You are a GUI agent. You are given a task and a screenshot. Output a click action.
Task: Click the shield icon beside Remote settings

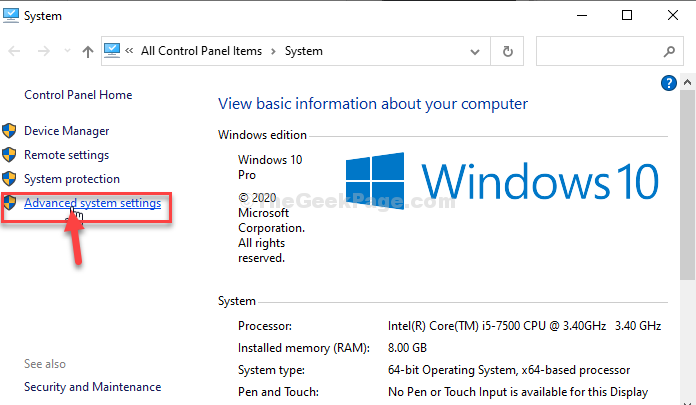[9, 155]
